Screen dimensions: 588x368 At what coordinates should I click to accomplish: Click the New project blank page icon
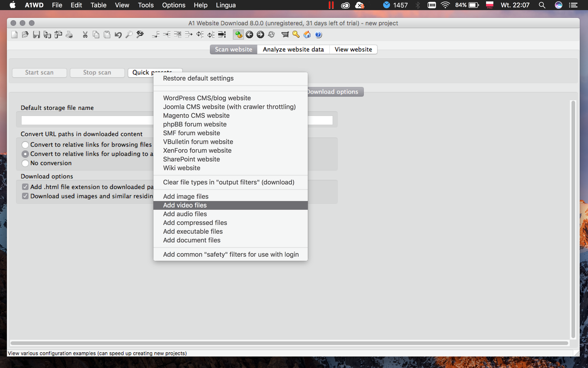click(14, 35)
